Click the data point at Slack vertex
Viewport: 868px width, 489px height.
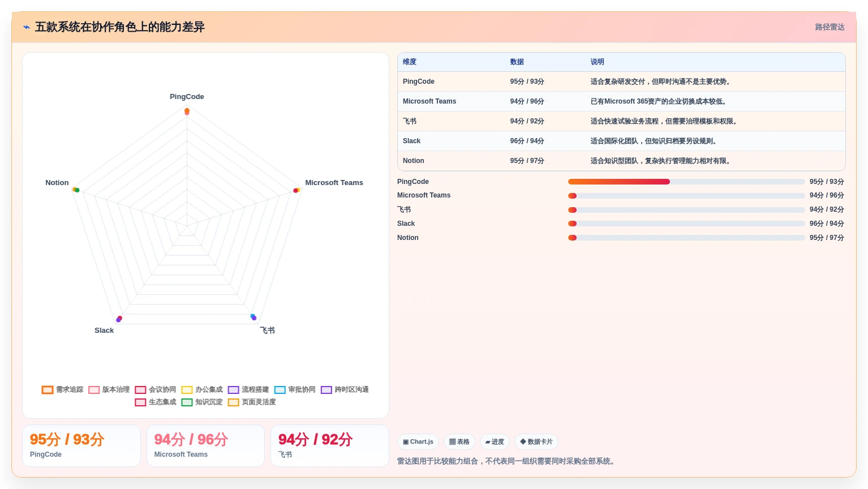point(119,319)
